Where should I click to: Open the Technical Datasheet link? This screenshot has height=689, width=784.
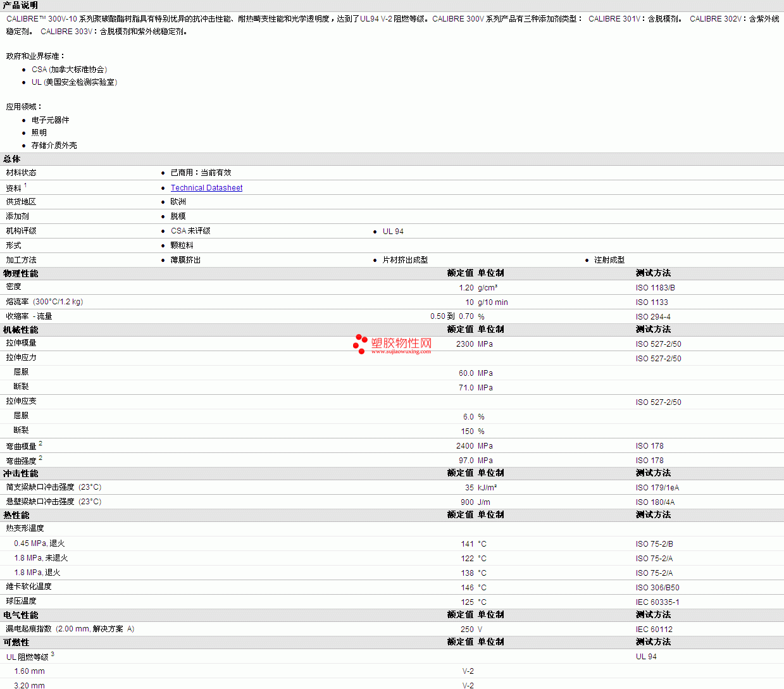tap(206, 188)
